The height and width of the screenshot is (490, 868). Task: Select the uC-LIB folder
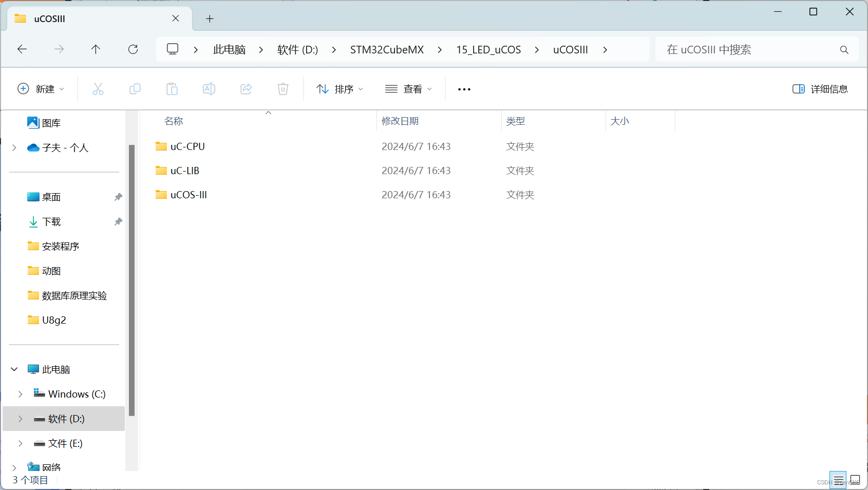tap(184, 171)
